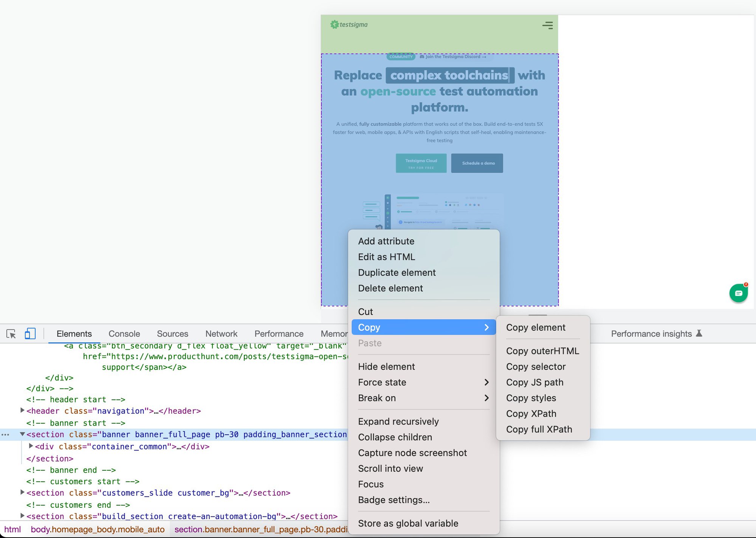Screen dimensions: 756x538
Task: Select the 'customers end' comment row
Action: point(78,505)
